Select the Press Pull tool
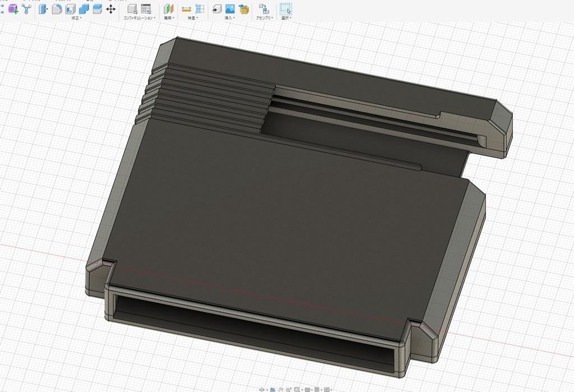574x392 pixels. pyautogui.click(x=43, y=9)
